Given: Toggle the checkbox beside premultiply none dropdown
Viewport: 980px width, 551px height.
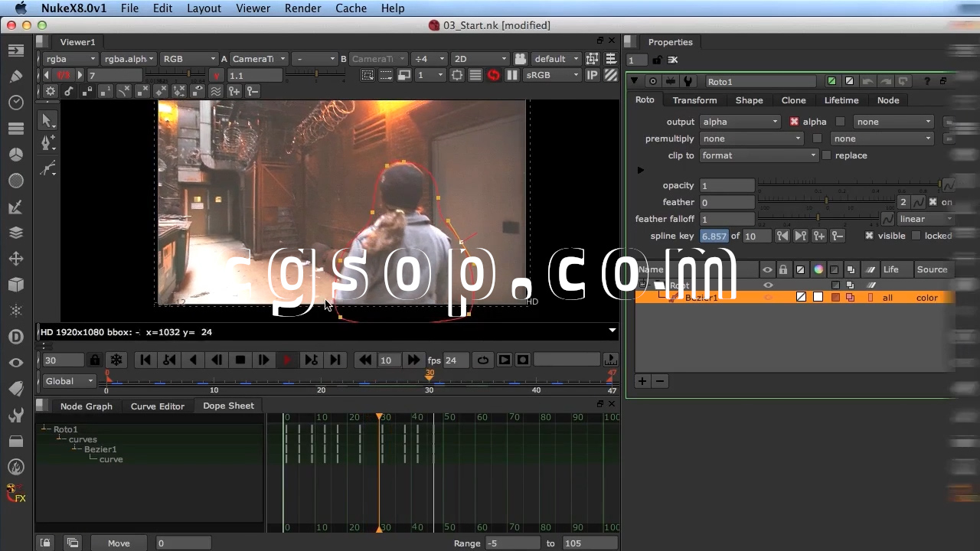Looking at the screenshot, I should click(817, 139).
